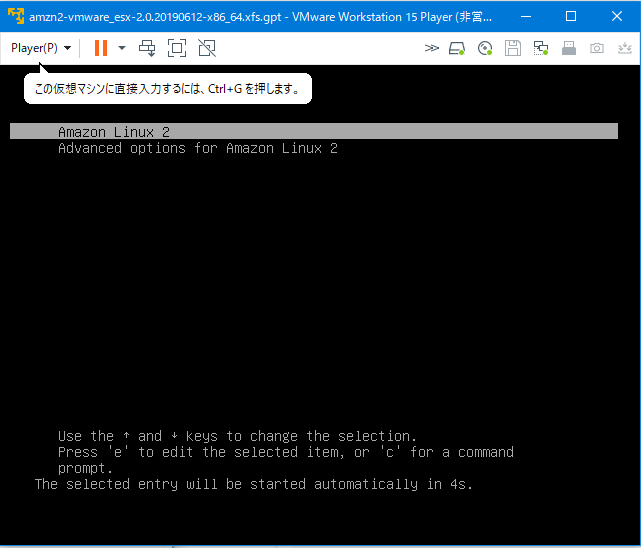This screenshot has width=641, height=548.
Task: Show hidden devices with the double chevron
Action: coord(431,48)
